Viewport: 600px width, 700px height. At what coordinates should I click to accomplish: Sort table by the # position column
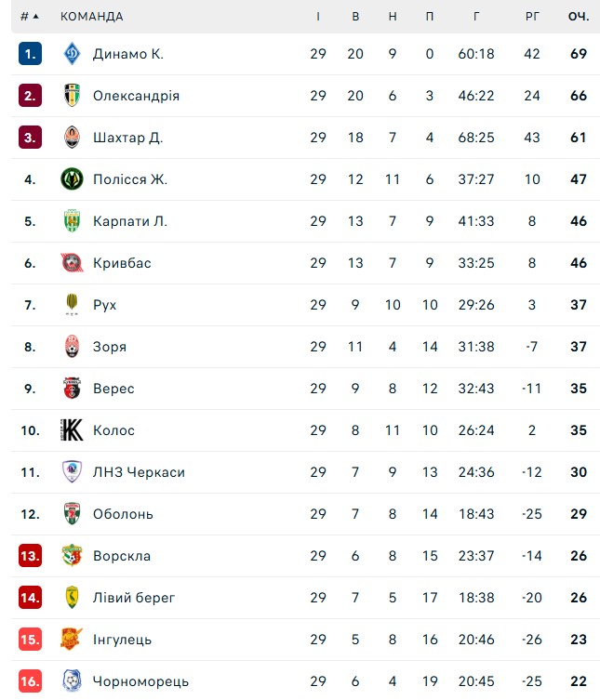[30, 17]
